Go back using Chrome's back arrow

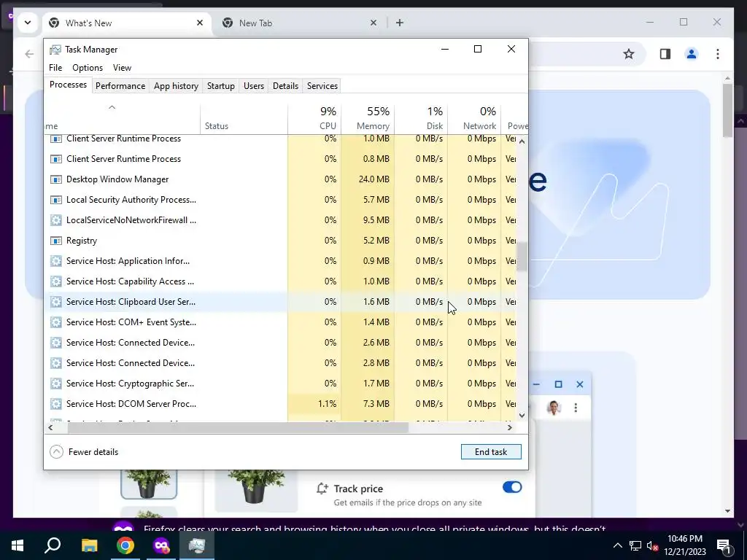coord(29,54)
